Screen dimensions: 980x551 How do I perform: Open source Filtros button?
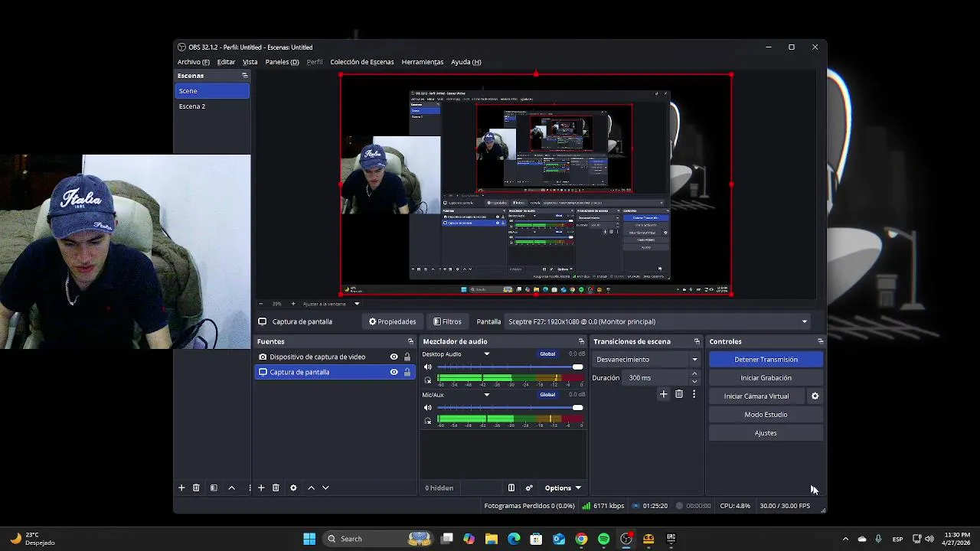[x=447, y=321]
